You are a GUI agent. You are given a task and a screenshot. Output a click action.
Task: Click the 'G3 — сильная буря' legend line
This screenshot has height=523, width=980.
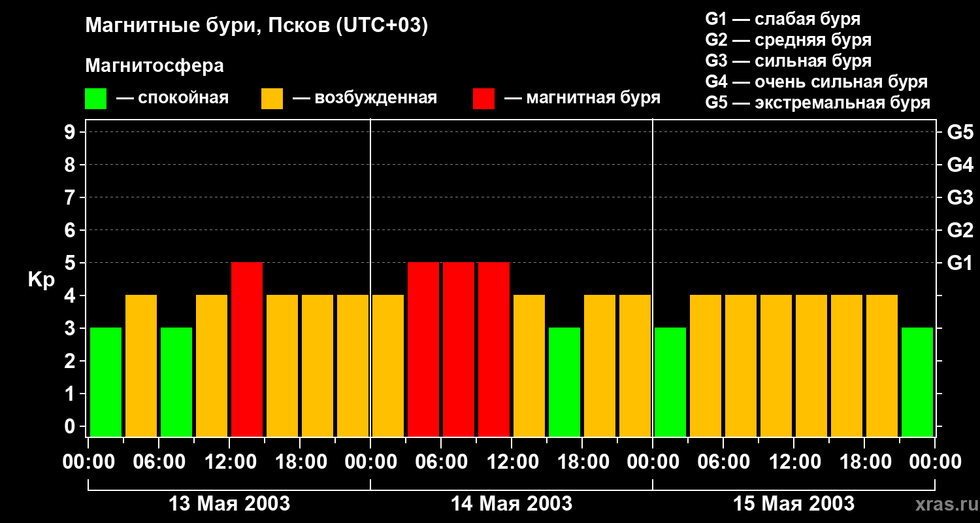tap(788, 61)
